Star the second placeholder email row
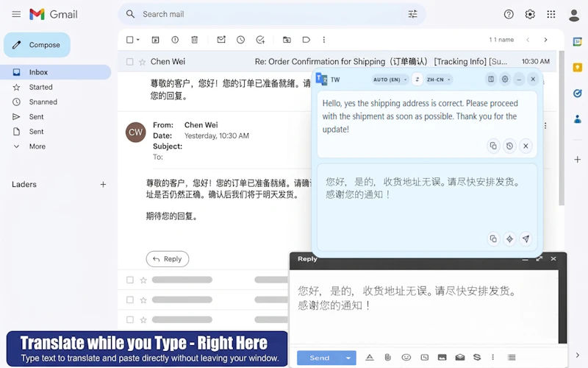This screenshot has height=368, width=588. tap(143, 300)
